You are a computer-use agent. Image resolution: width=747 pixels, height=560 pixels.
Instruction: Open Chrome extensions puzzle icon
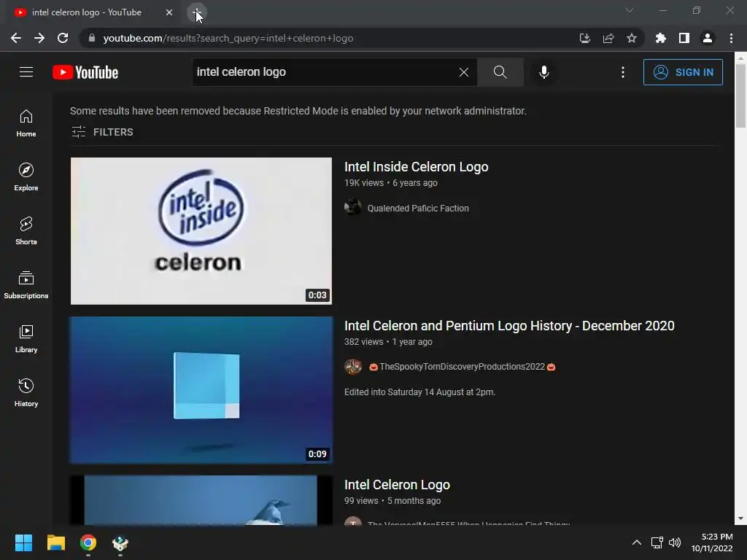(x=660, y=38)
